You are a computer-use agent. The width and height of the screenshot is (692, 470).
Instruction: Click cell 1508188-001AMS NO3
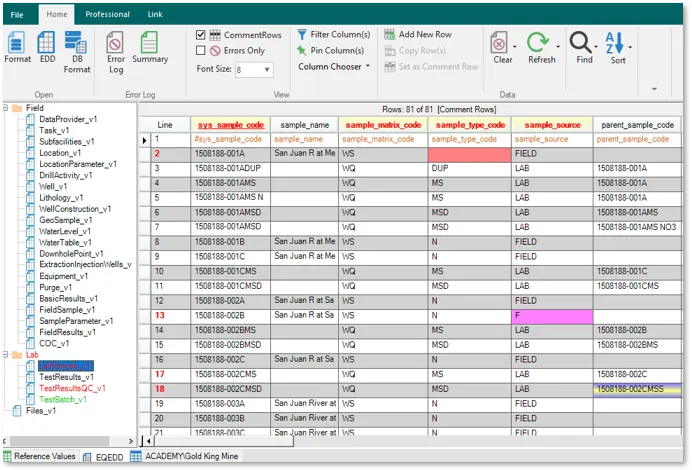(x=638, y=227)
